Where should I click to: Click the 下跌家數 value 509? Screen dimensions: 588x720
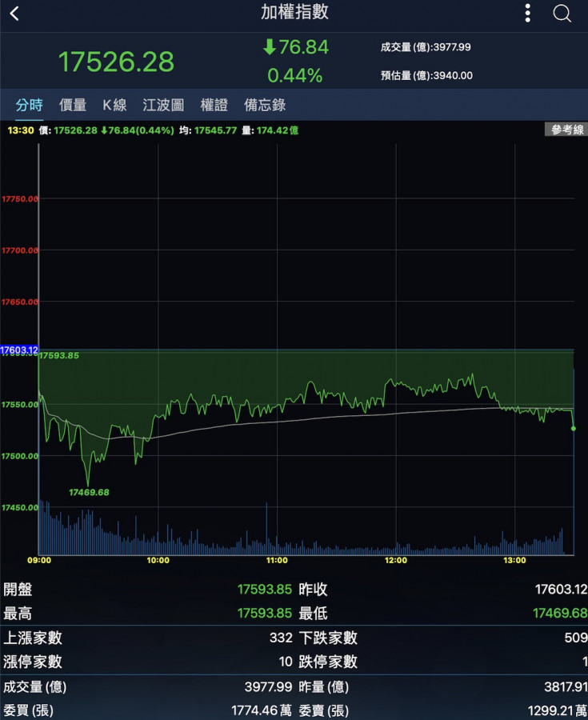[576, 638]
